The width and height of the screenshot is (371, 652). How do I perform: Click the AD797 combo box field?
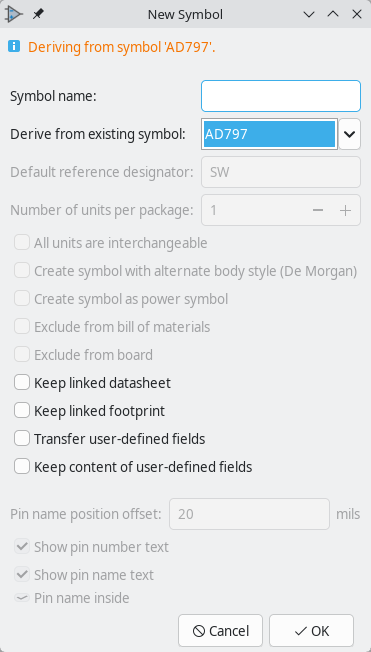[x=270, y=134]
